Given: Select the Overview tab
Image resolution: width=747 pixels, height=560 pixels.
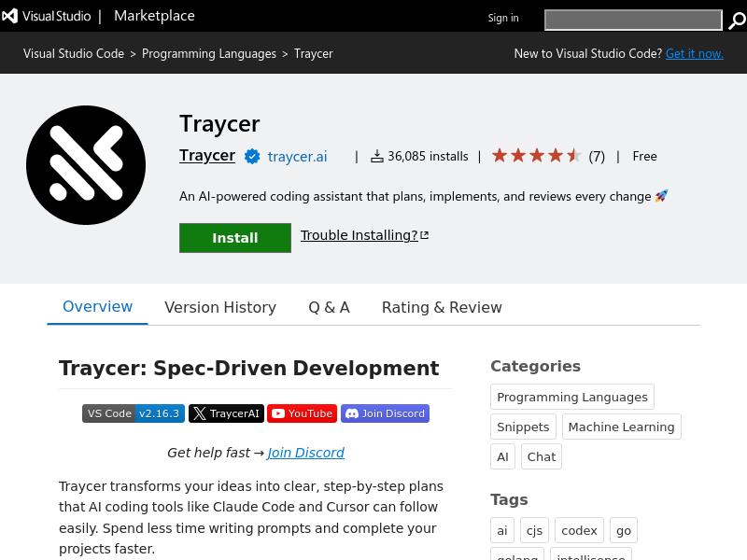Looking at the screenshot, I should coord(98,307).
